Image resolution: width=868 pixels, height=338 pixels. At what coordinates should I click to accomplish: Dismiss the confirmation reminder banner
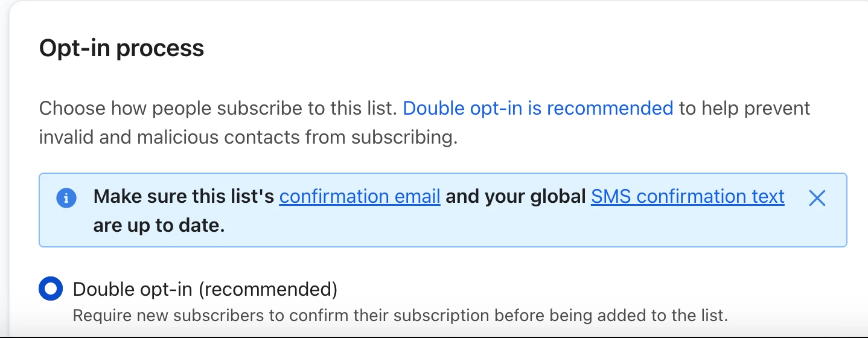[817, 197]
